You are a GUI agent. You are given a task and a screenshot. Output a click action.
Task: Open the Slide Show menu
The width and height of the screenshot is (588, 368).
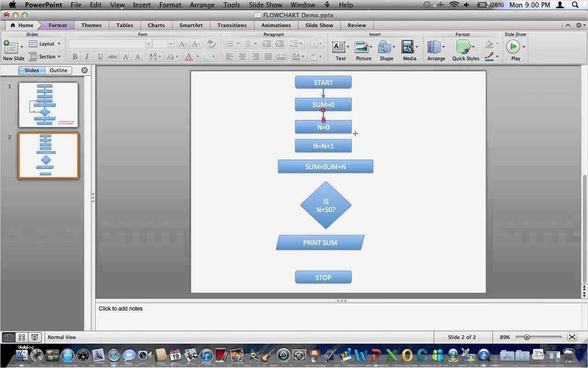coord(265,5)
